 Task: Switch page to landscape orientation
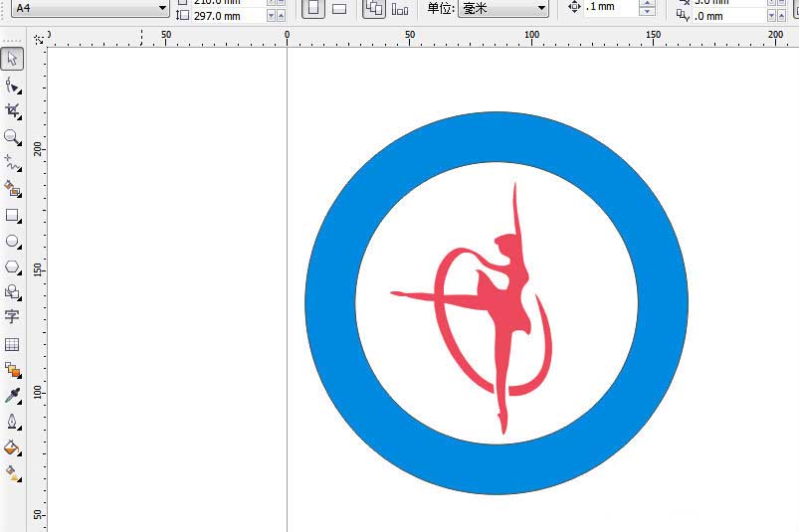click(x=339, y=8)
